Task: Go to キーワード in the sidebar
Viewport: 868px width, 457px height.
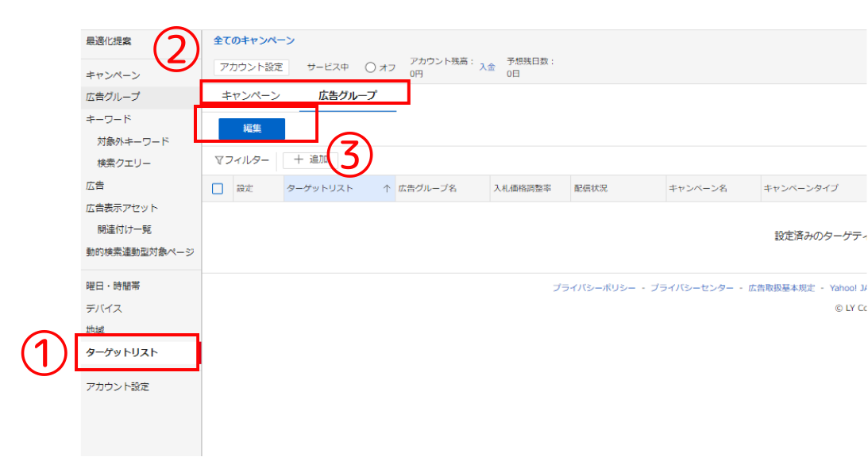Action: 109,119
